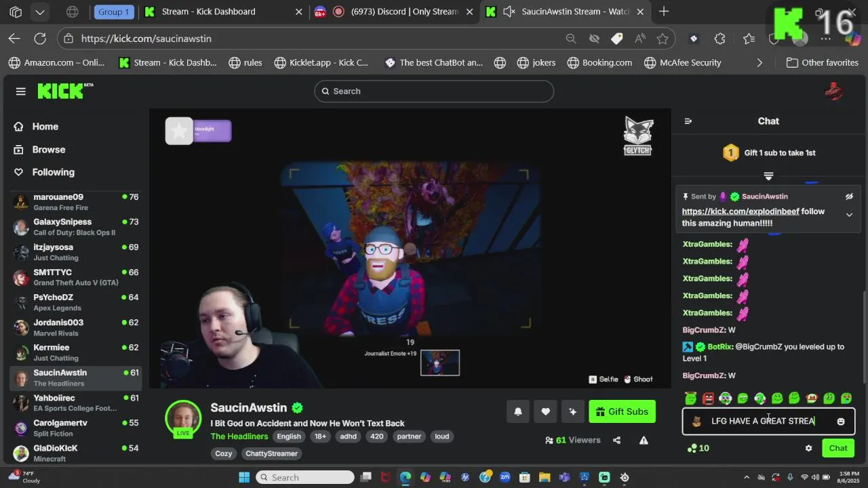Open the Kick hamburger sidebar menu
This screenshot has height=488, width=868.
tap(21, 91)
